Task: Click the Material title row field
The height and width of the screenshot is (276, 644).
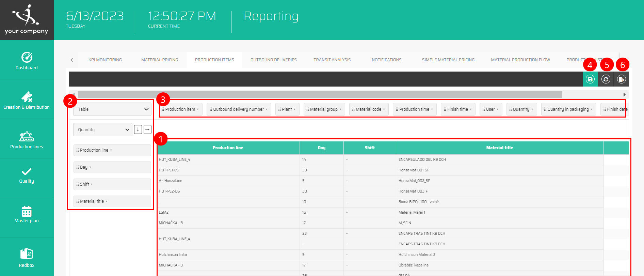Action: pyautogui.click(x=112, y=201)
